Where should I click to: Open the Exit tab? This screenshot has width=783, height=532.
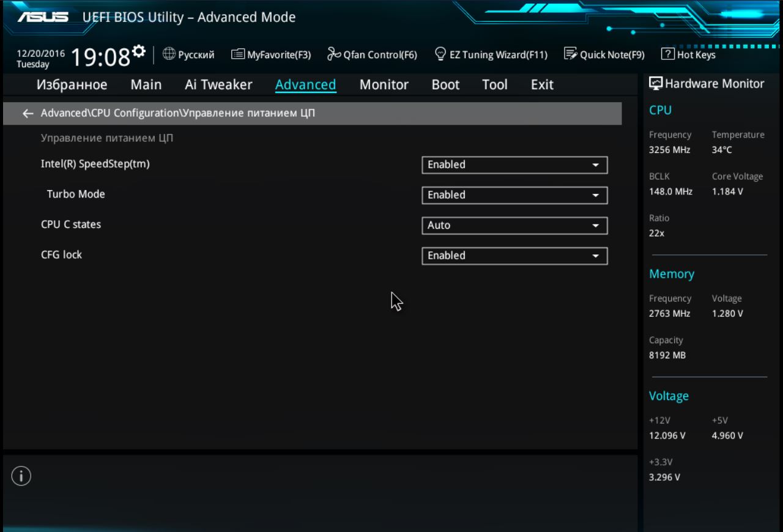coord(542,85)
